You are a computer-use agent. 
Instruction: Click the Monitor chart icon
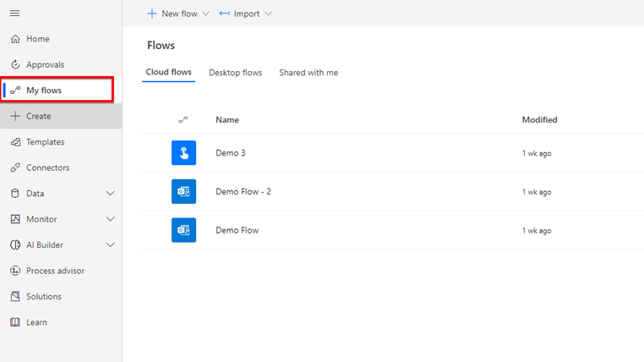[15, 219]
